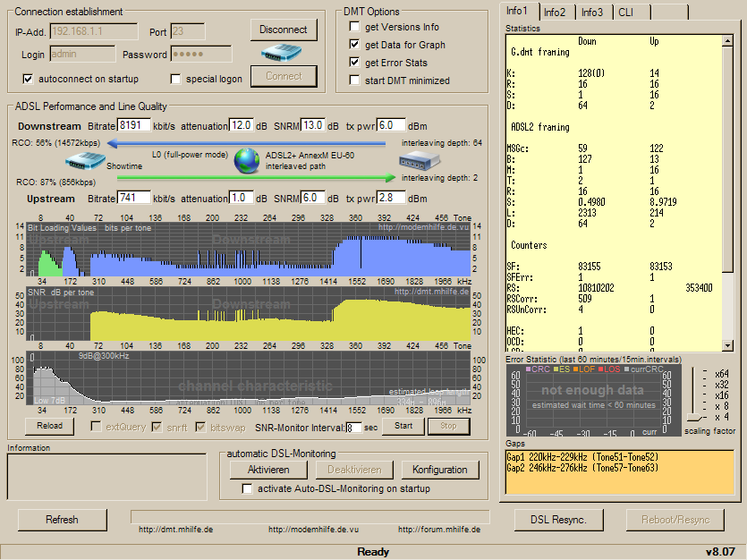This screenshot has height=560, width=747.
Task: Open the Info3 tab
Action: coord(593,13)
